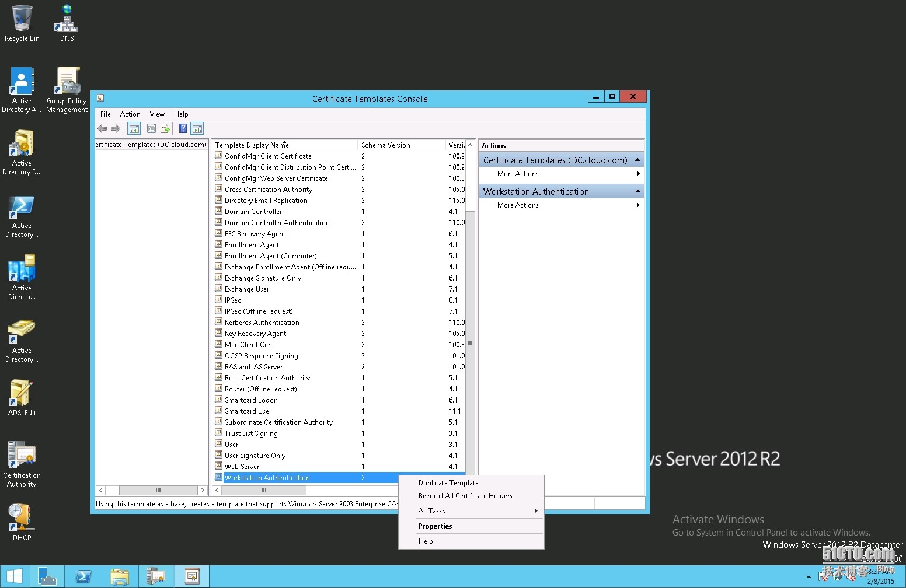Image resolution: width=906 pixels, height=588 pixels.
Task: Open the Certification Authority desktop icon
Action: coord(22,464)
